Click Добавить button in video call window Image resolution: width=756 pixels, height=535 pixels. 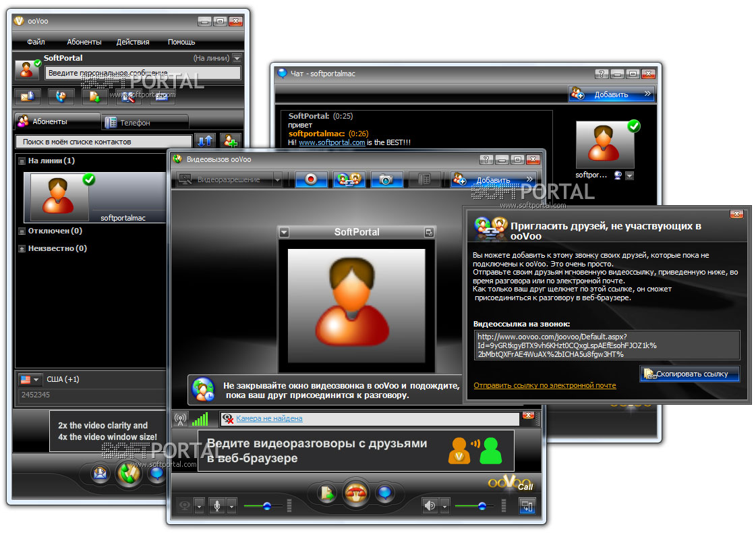click(493, 180)
